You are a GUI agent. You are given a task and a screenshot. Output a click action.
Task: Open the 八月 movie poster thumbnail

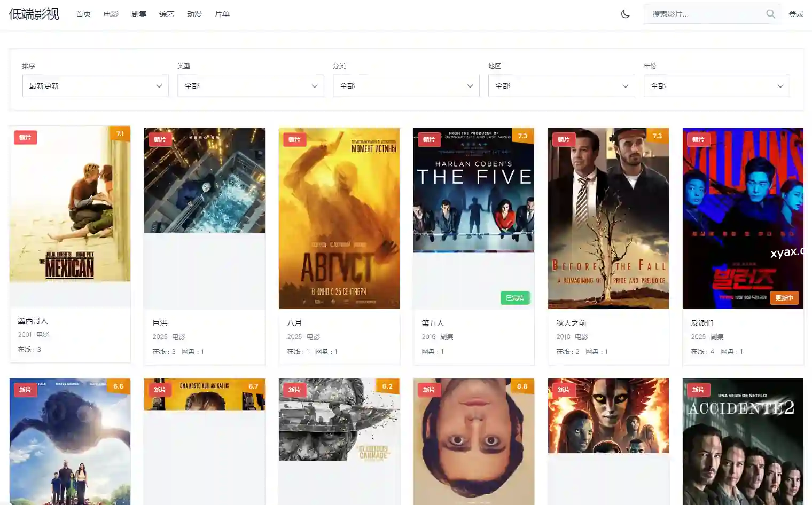coord(339,218)
